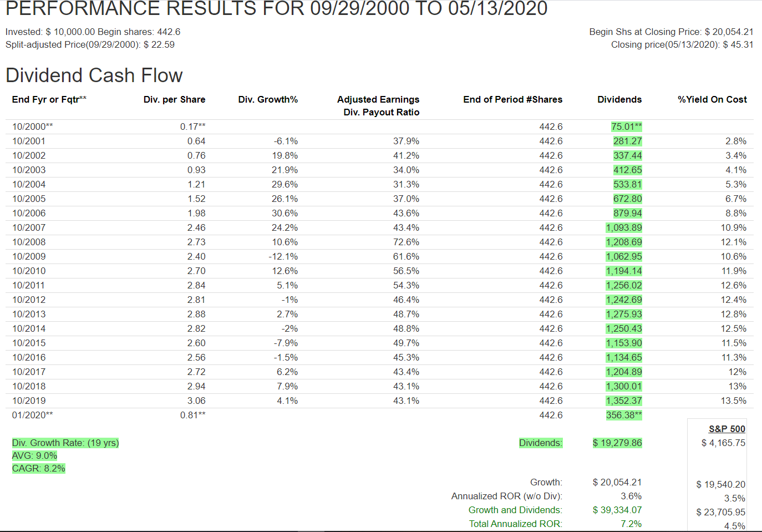This screenshot has width=762, height=532.
Task: Click the 01/2020** row date
Action: coord(33,415)
